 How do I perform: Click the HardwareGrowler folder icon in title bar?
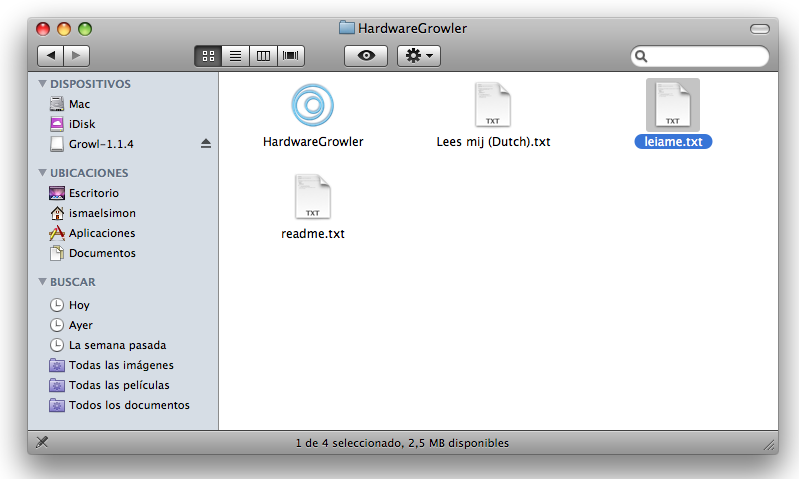coord(347,28)
